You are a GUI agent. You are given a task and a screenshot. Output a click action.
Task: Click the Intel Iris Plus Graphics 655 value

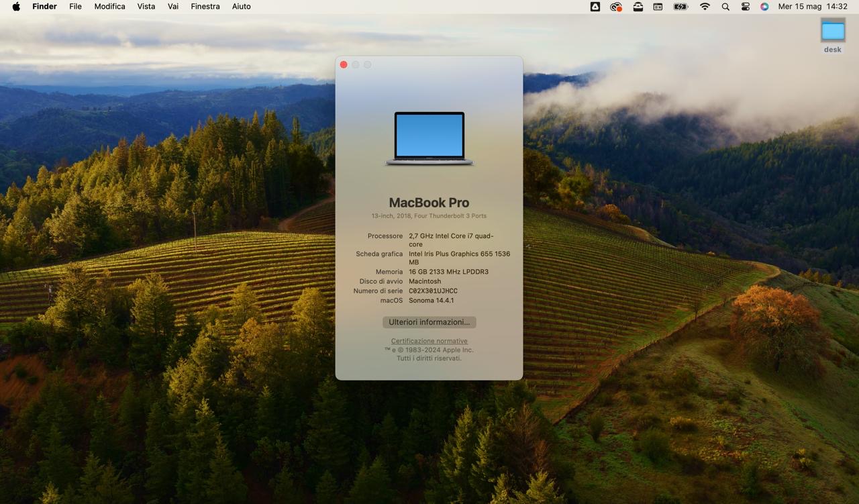coord(460,258)
